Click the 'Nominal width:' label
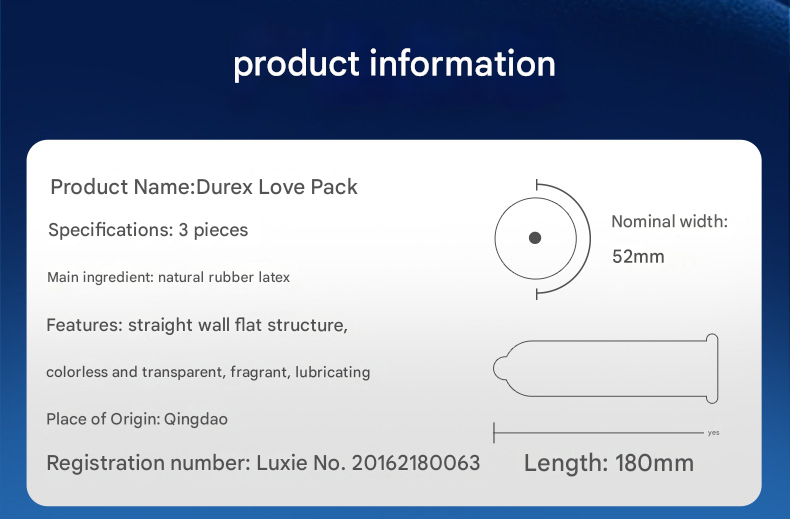 pos(670,222)
